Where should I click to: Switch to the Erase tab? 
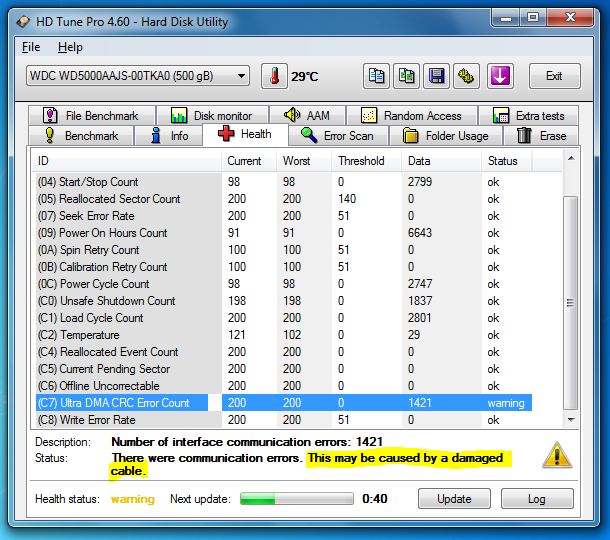click(x=541, y=136)
